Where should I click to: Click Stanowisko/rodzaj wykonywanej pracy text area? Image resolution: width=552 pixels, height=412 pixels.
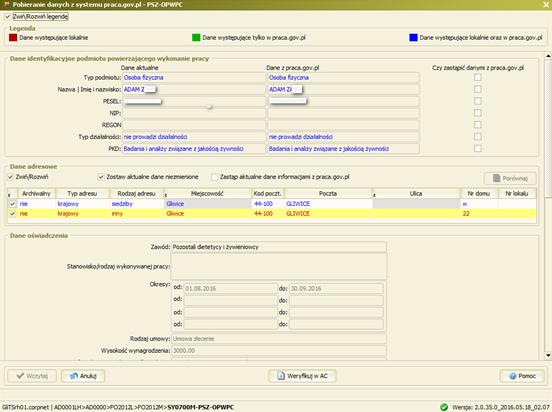278,267
